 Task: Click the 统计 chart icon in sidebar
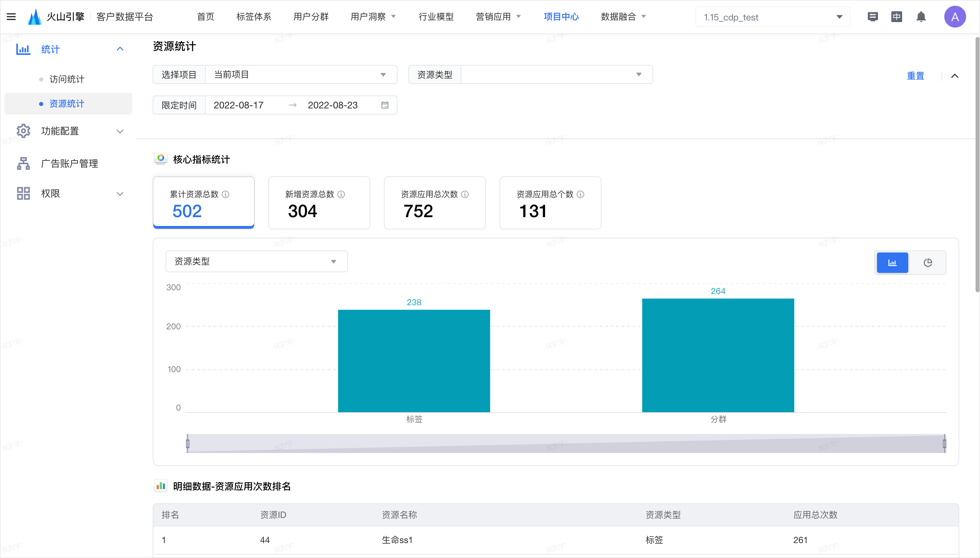pos(23,49)
